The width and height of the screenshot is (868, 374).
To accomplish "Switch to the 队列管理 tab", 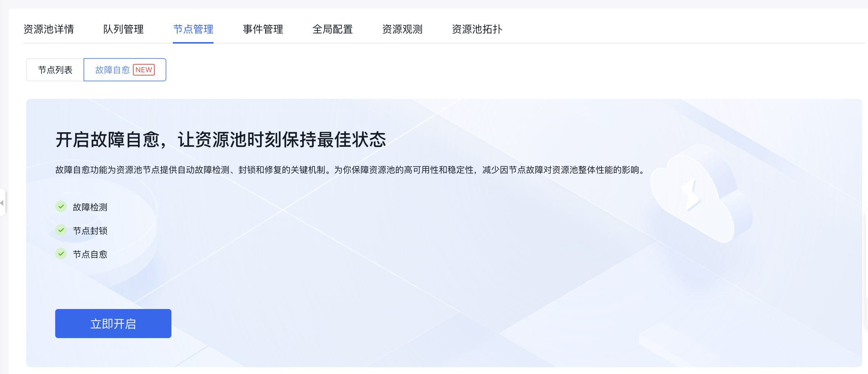I will [123, 29].
